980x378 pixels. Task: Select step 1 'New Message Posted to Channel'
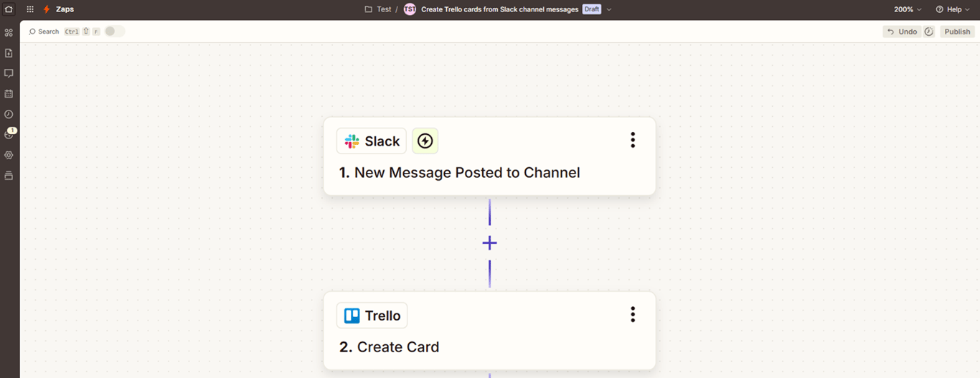[489, 156]
